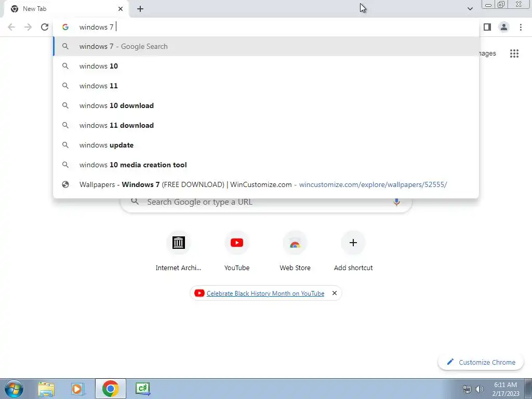Open the Windows Start menu orb

point(14,389)
